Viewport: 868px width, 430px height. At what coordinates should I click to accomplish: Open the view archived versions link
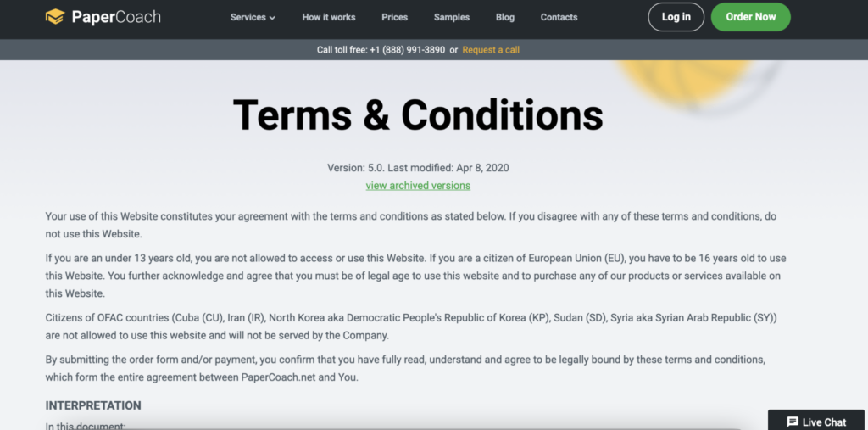coord(418,186)
